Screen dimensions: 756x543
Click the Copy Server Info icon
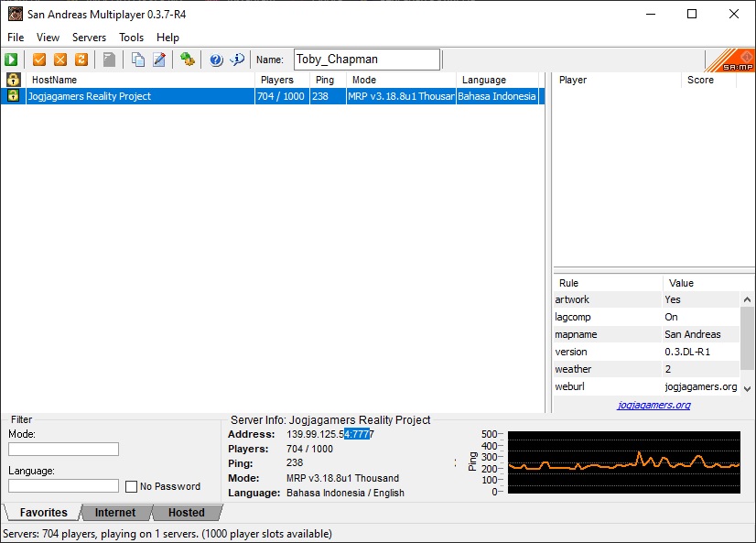coord(138,60)
